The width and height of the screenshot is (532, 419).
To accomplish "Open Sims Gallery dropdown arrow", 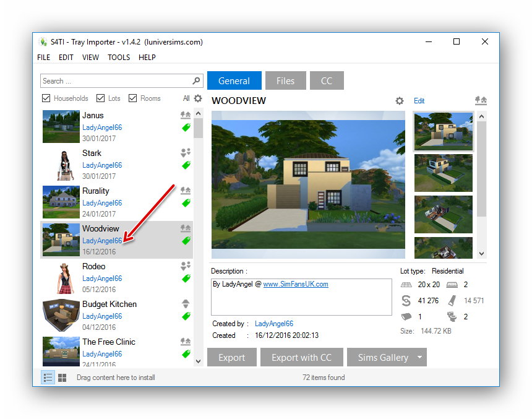I will pyautogui.click(x=419, y=357).
